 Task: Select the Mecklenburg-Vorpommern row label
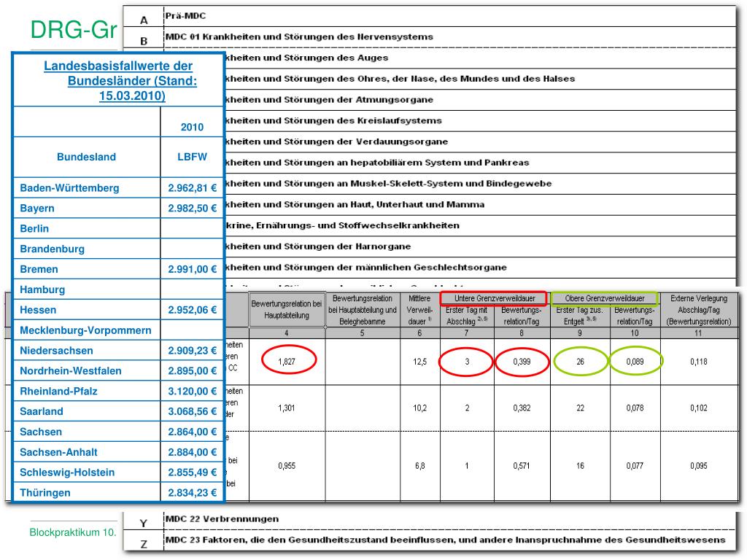pyautogui.click(x=85, y=330)
